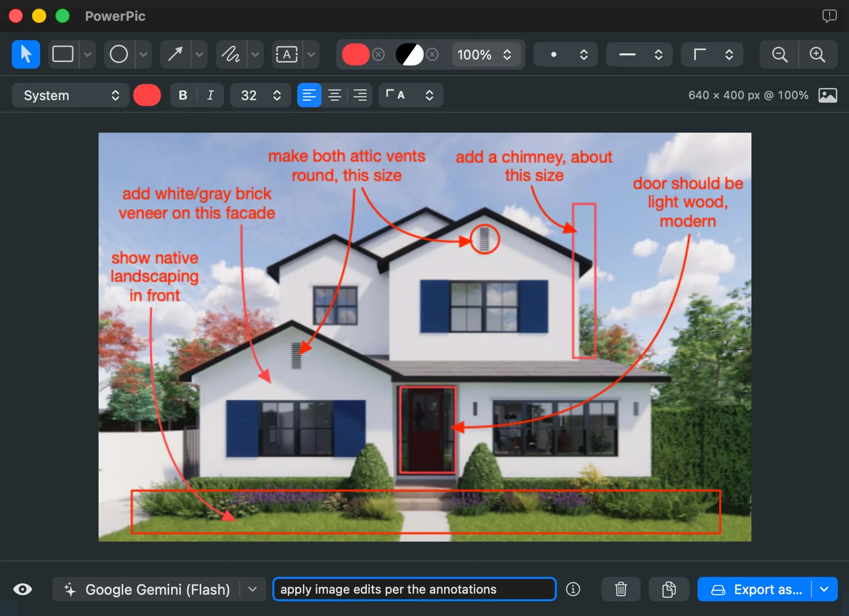The width and height of the screenshot is (849, 616).
Task: Center-align the text
Action: (x=335, y=95)
